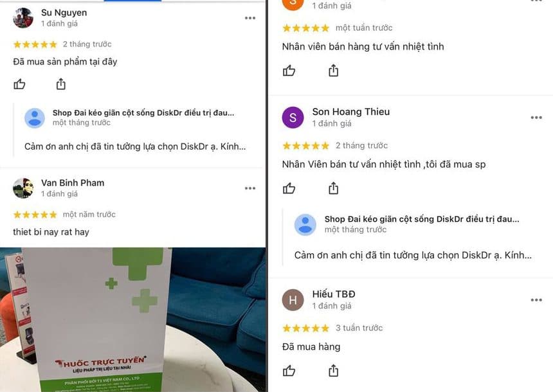Open more options for Son Hoang Thieu's review

536,118
